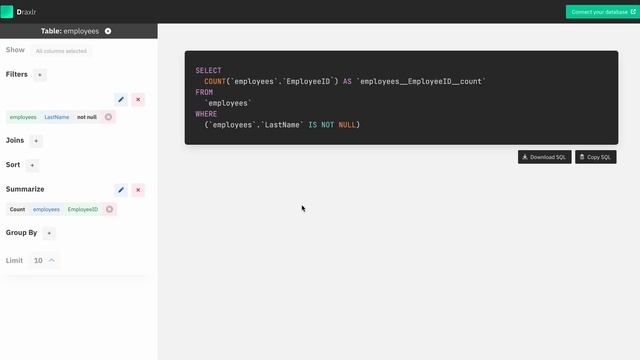Click the green Draxlr logo icon
This screenshot has height=360, width=640.
click(x=7, y=12)
